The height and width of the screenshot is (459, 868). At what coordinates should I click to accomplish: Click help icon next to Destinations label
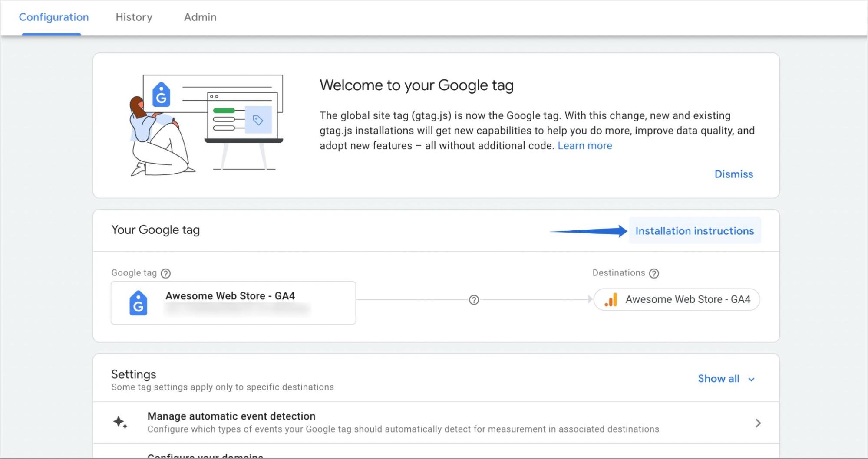click(653, 273)
